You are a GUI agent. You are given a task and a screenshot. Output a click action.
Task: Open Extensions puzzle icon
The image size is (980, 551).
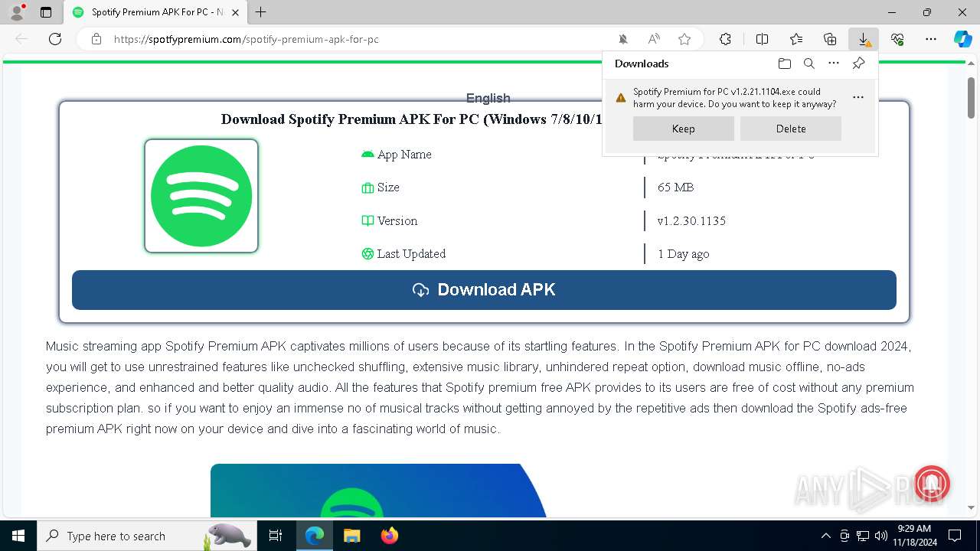pos(725,39)
